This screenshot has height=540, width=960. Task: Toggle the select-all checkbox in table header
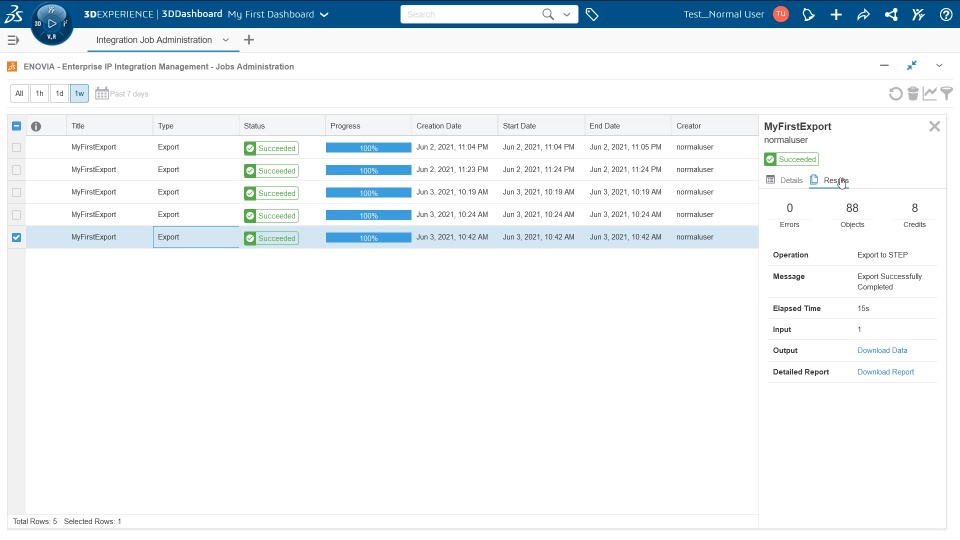(16, 126)
